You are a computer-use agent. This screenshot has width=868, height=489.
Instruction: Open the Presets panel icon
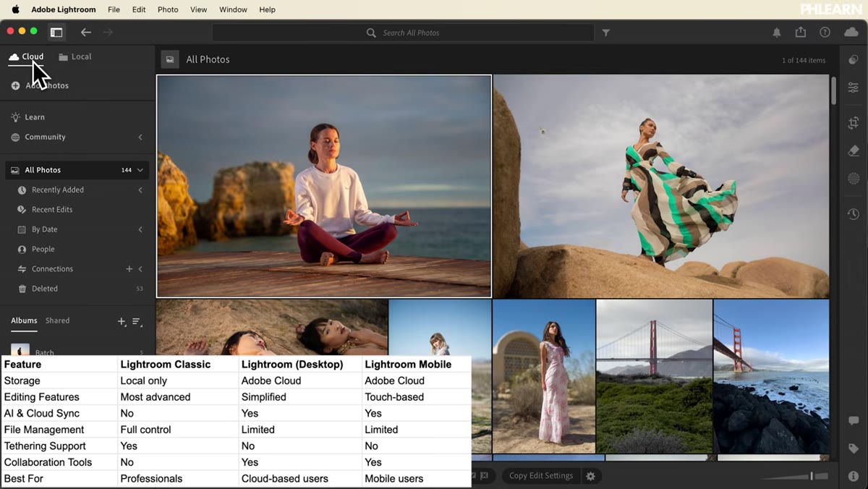pos(854,60)
